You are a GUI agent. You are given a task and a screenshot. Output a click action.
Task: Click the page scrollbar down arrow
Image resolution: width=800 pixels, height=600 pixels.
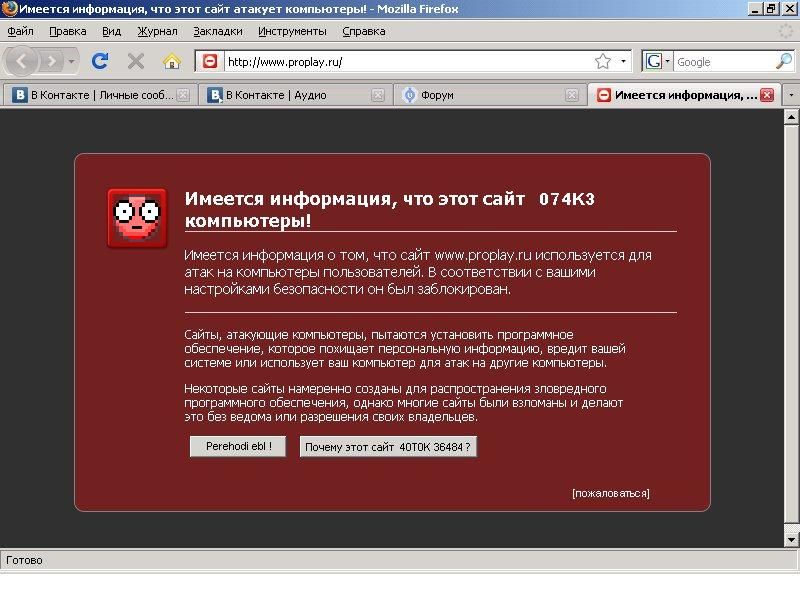point(791,539)
